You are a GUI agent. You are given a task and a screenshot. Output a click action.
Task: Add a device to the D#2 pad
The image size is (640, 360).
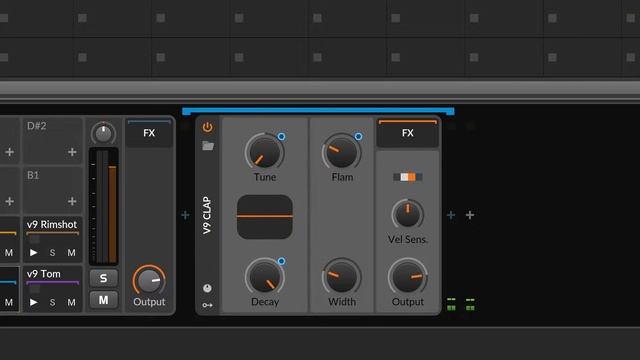72,152
